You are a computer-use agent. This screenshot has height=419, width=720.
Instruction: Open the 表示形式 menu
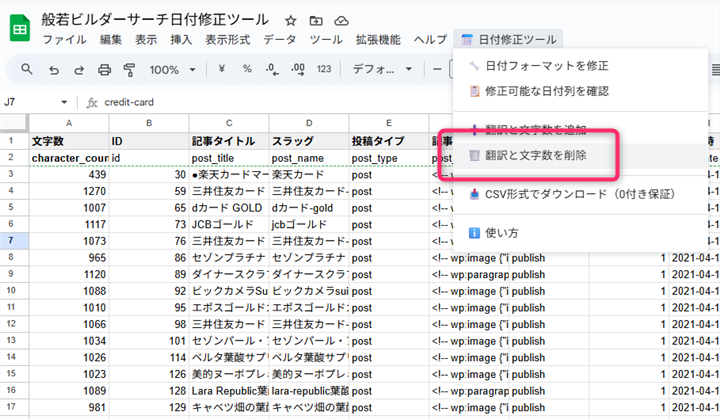[228, 40]
